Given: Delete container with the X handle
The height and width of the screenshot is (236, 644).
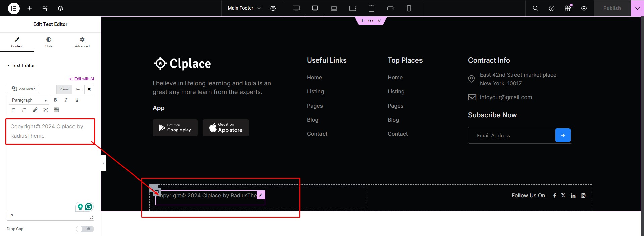Looking at the screenshot, I should [x=379, y=21].
